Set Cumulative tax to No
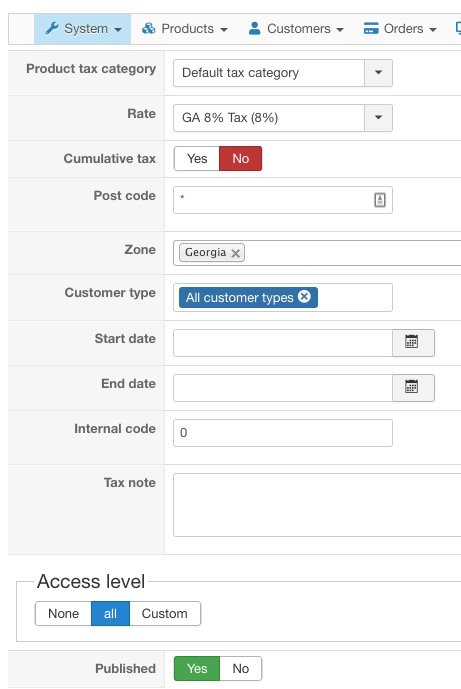 coord(240,159)
